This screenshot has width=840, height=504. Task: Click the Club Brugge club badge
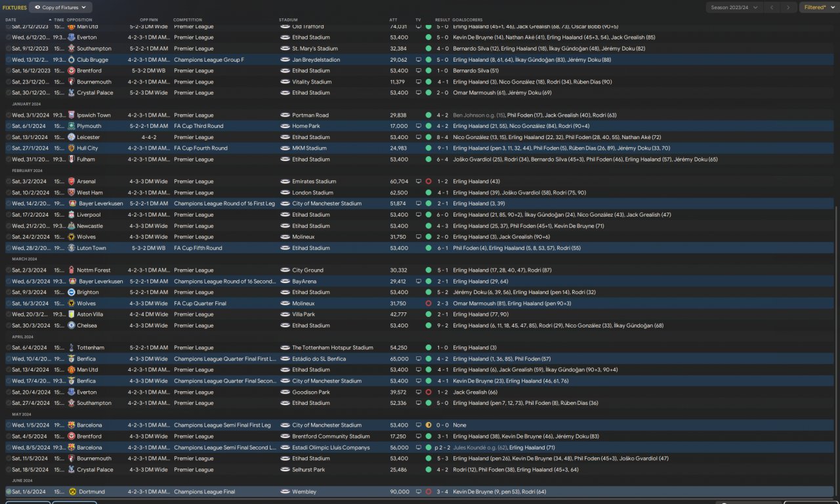coord(71,60)
